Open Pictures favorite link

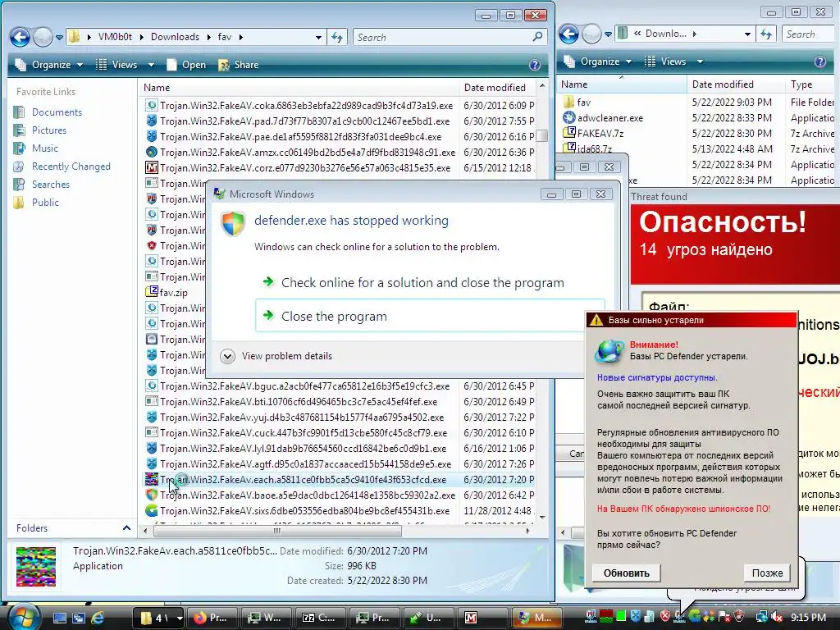49,130
